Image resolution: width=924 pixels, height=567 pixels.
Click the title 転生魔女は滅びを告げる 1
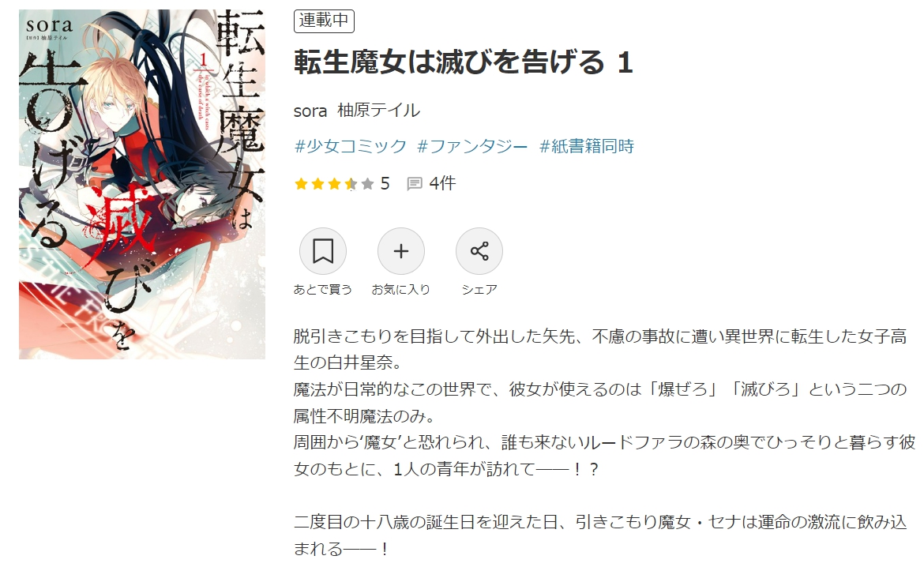[463, 62]
